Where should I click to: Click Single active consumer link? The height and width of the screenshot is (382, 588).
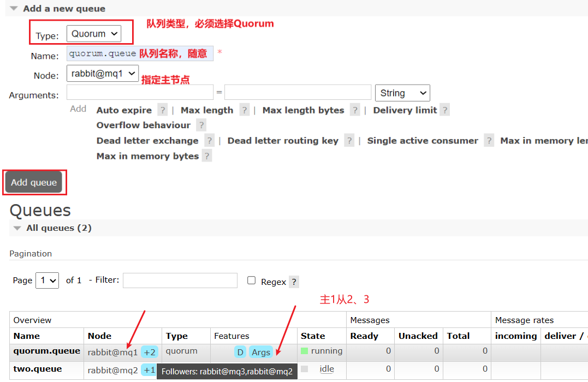tap(423, 141)
